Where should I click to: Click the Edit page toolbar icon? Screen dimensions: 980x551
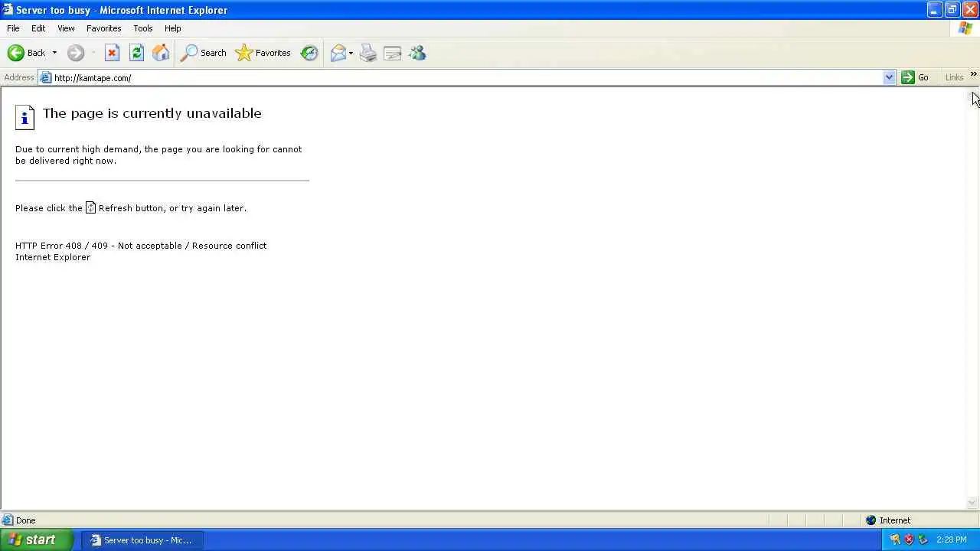393,53
